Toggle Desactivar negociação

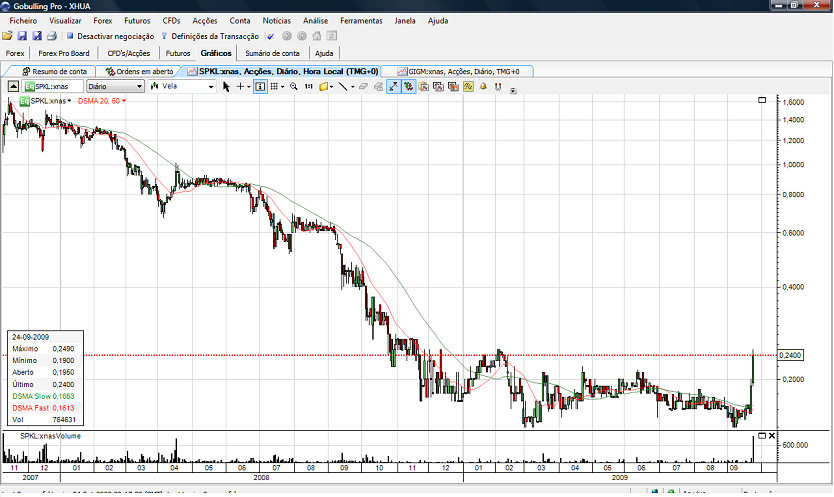110,36
